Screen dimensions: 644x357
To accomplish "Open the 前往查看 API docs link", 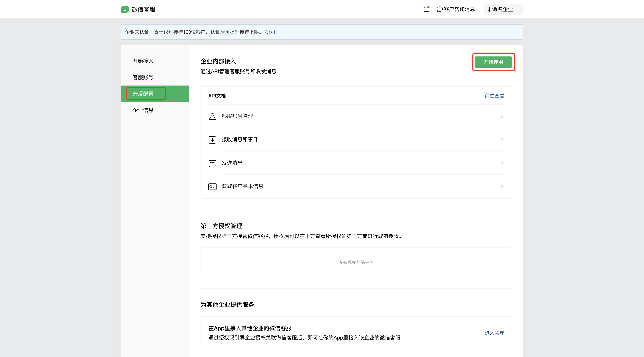I will 494,96.
